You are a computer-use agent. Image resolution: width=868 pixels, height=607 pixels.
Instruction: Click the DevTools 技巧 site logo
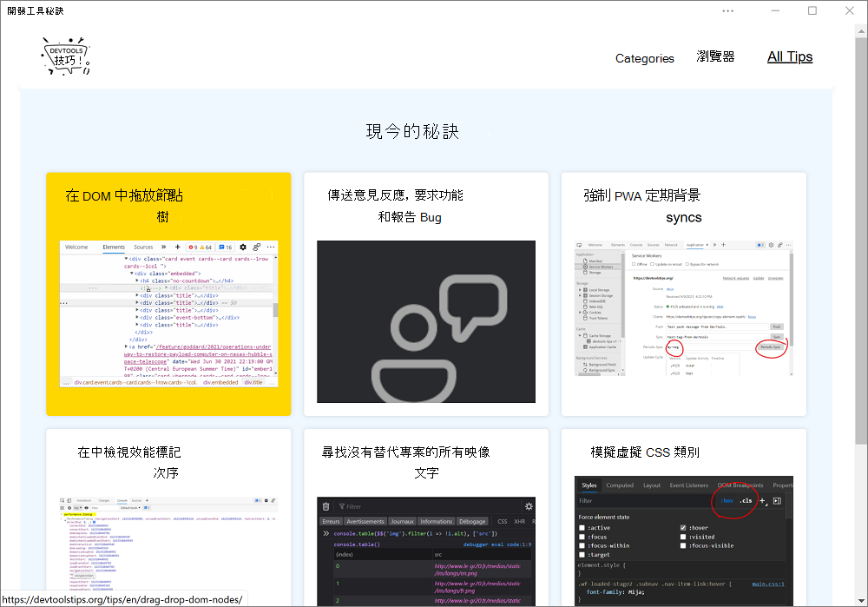65,55
